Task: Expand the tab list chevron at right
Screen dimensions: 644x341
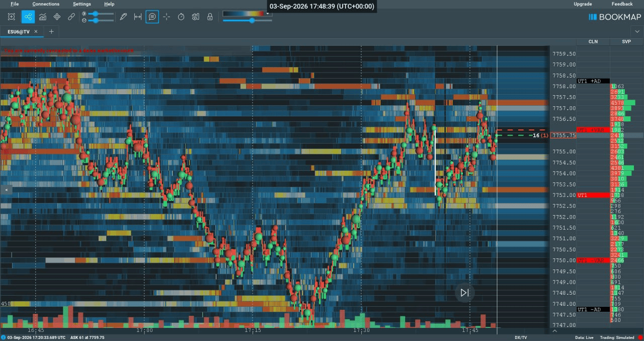Action: [637, 31]
